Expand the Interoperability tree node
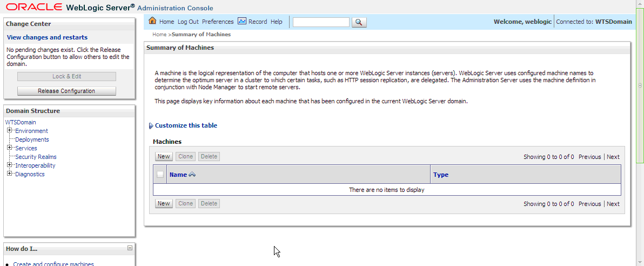The height and width of the screenshot is (266, 644). tap(9, 165)
